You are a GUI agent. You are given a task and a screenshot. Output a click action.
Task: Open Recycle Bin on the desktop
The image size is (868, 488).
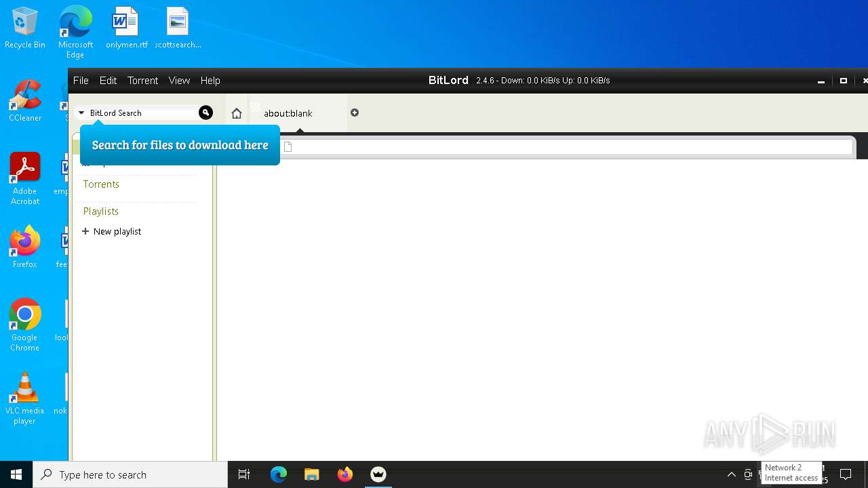[x=25, y=28]
